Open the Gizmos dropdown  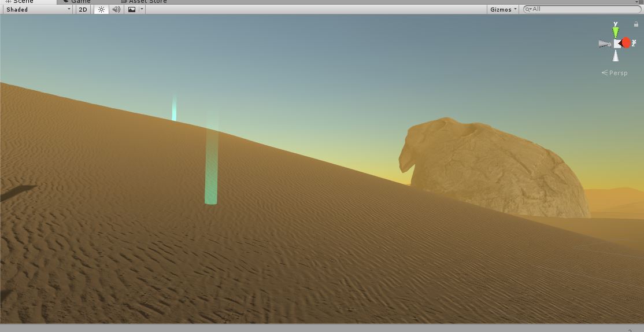503,9
